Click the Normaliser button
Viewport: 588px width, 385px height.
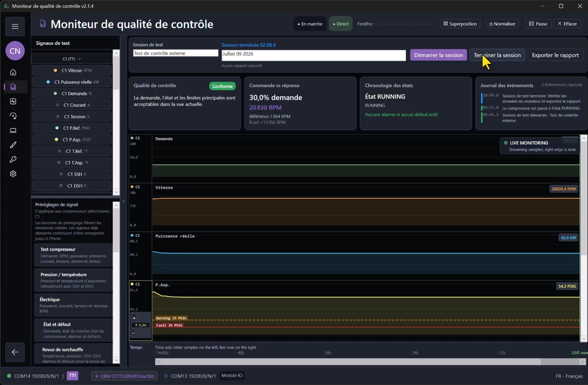click(x=502, y=24)
